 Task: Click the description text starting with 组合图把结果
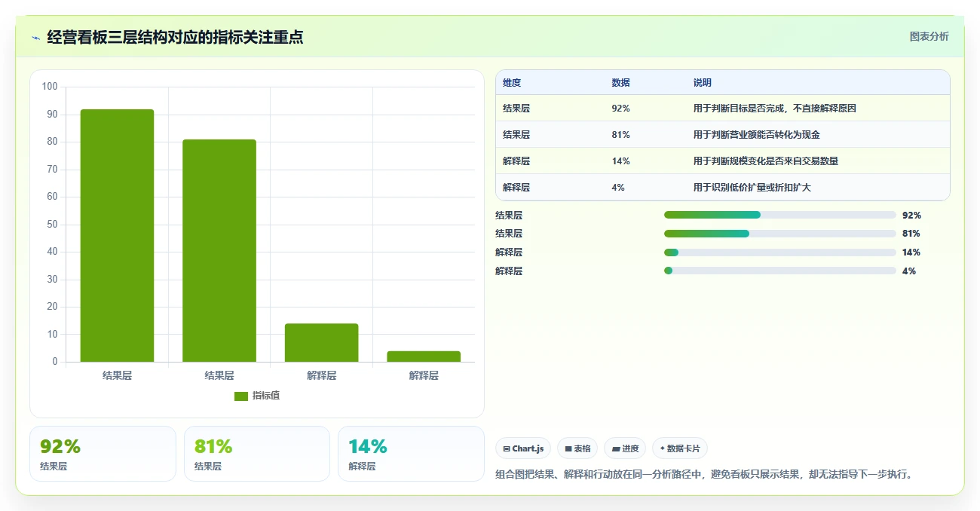704,475
